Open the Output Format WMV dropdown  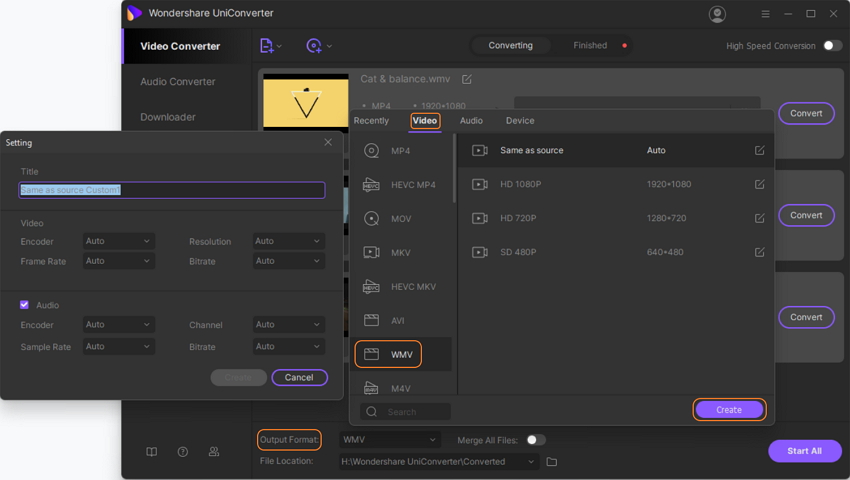pyautogui.click(x=390, y=440)
